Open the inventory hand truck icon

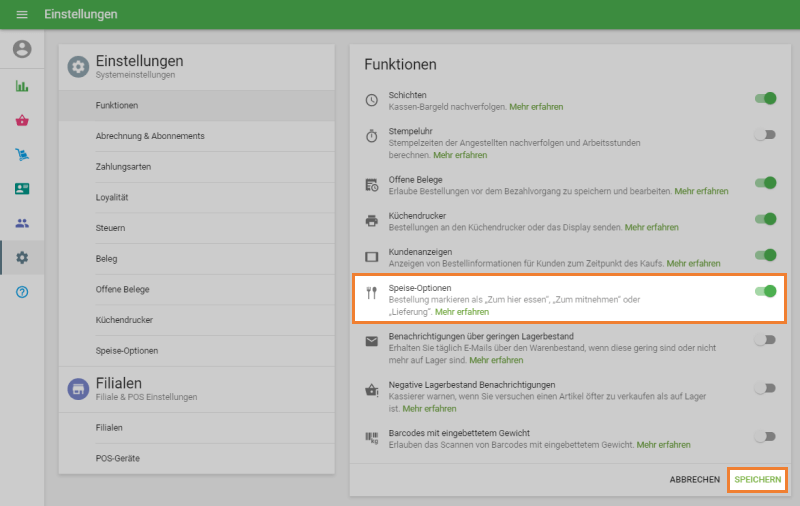[22, 154]
